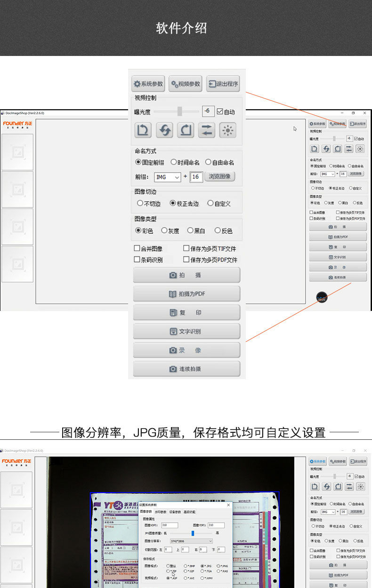Click 退出程序 in the enlarged control panel
The width and height of the screenshot is (372, 588).
coord(223,84)
